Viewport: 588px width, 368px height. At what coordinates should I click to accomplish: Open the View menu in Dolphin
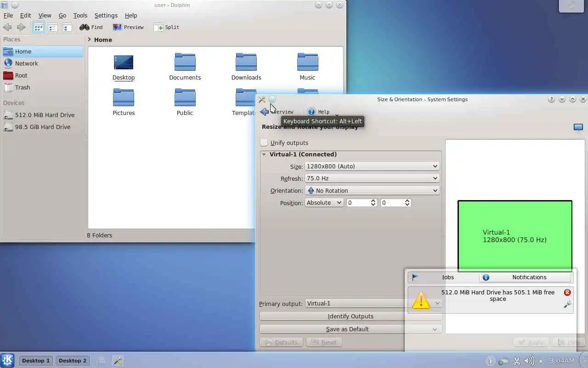tap(45, 15)
